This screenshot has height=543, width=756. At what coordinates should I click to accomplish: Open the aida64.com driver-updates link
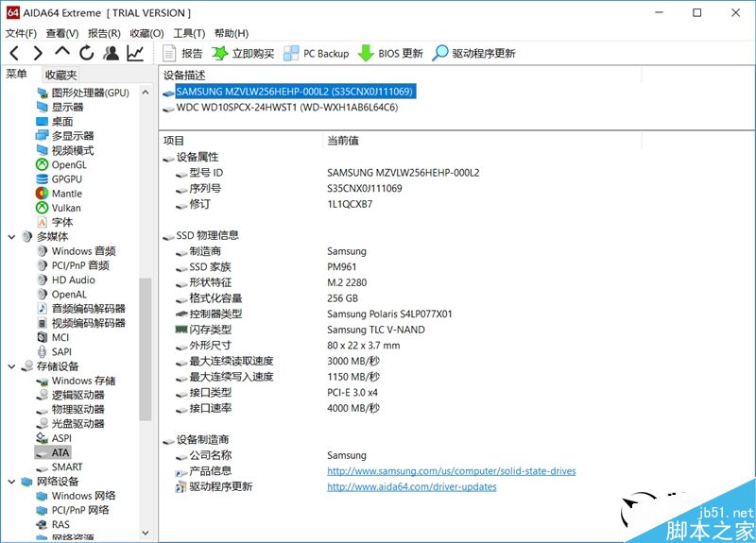(412, 486)
